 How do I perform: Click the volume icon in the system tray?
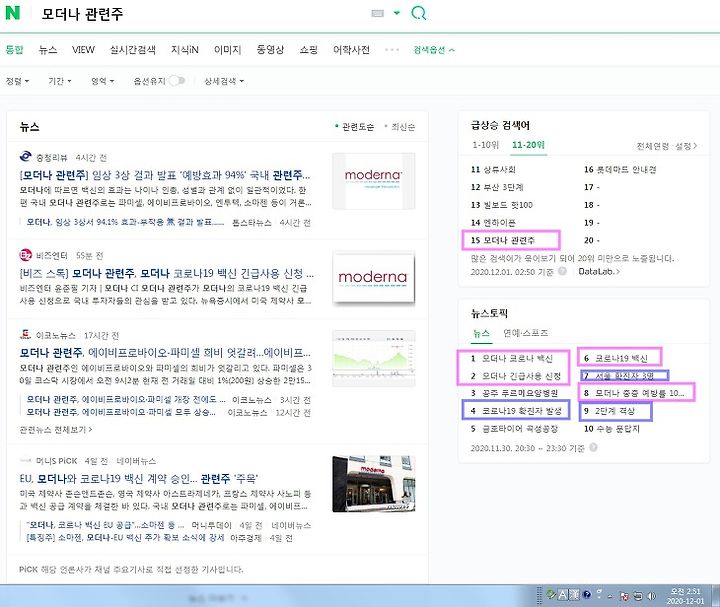pos(651,596)
